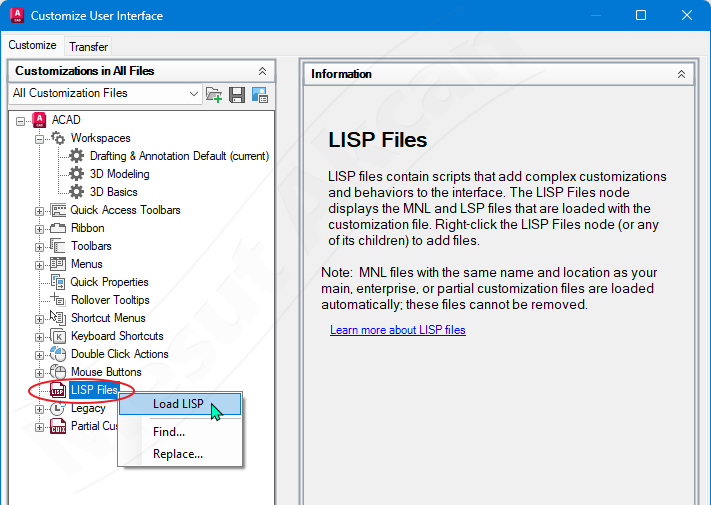Click the Ribbon node icon
The image size is (711, 505).
58,228
